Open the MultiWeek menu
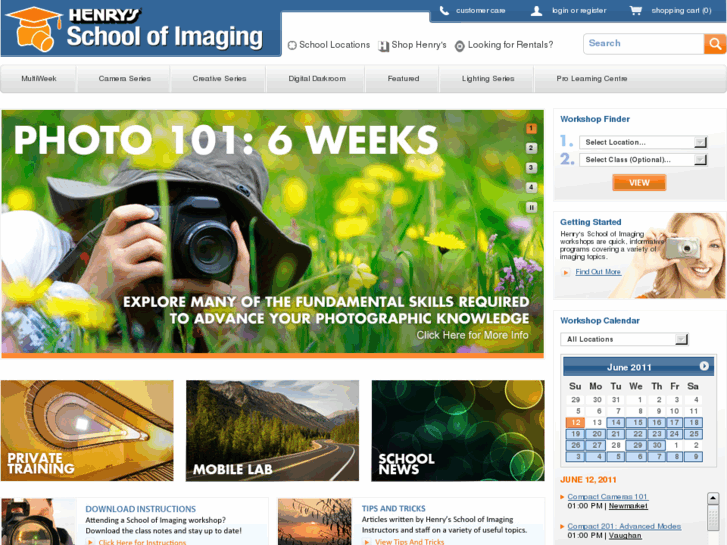727x545 pixels. (x=38, y=79)
